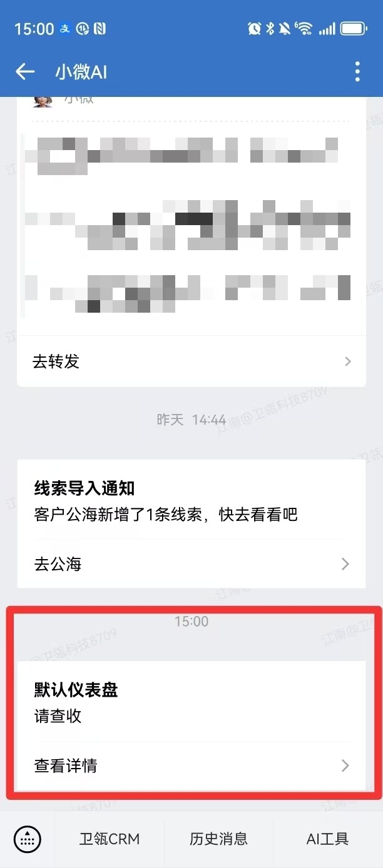Open the 卫瓴CRM bottom menu
This screenshot has height=868, width=383.
point(109,839)
